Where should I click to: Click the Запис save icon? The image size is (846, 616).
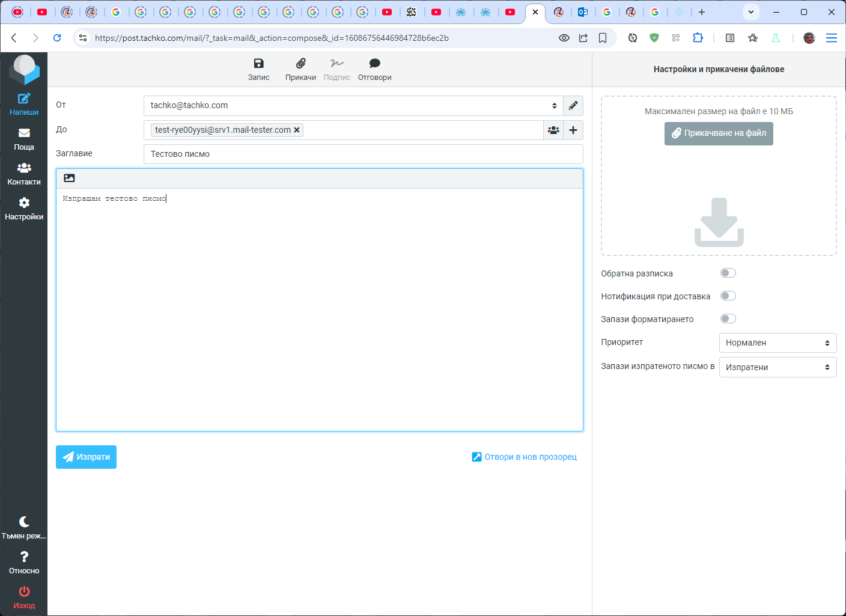tap(258, 64)
